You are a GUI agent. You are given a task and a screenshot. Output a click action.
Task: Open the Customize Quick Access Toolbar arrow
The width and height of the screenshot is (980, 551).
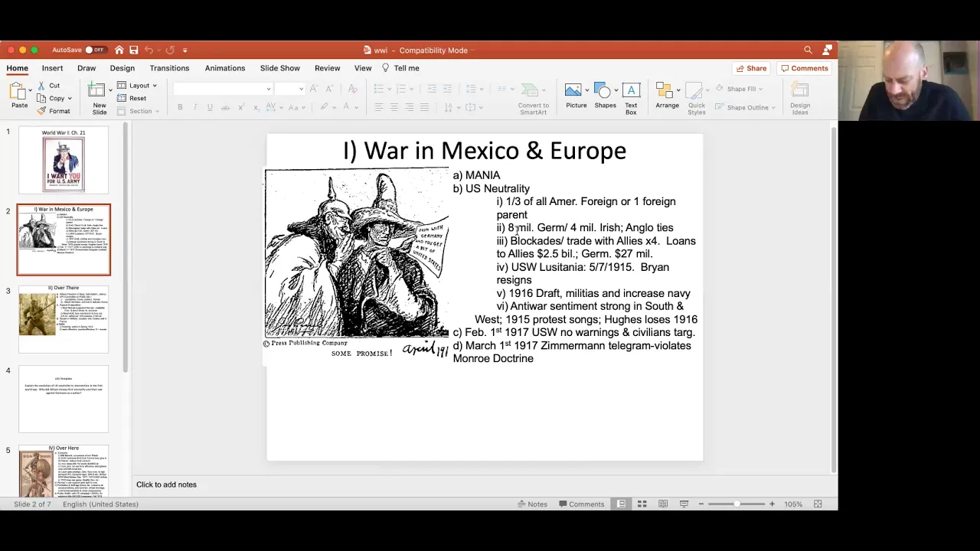pyautogui.click(x=185, y=51)
